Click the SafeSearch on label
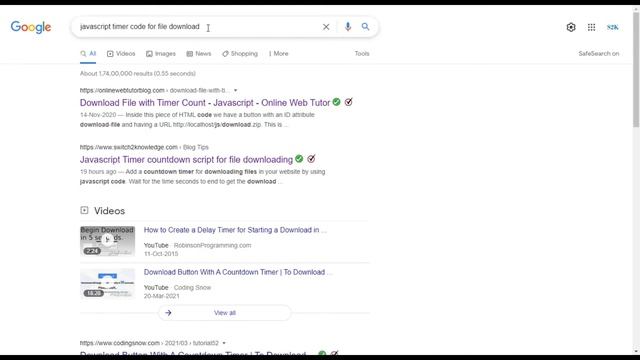640x360 pixels. pos(598,53)
